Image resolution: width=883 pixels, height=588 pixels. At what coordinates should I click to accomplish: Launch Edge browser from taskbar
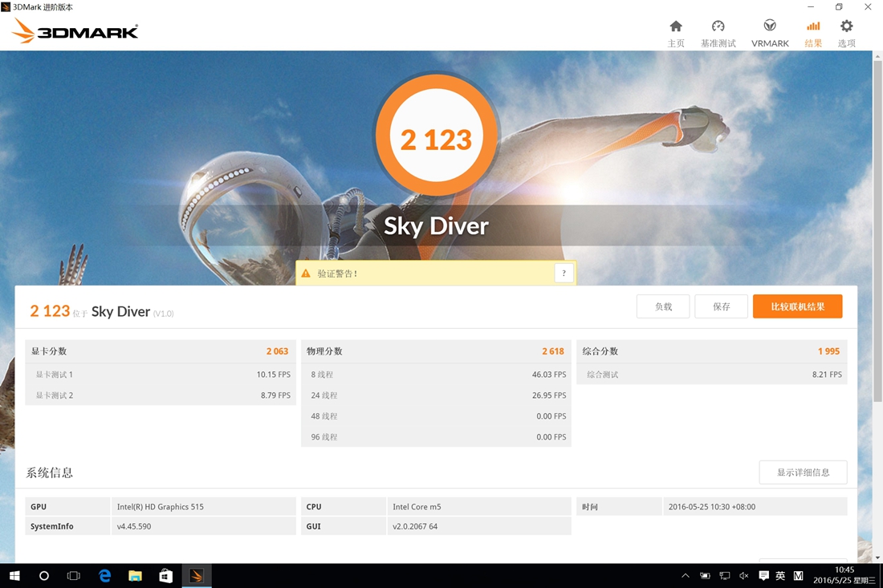point(104,576)
